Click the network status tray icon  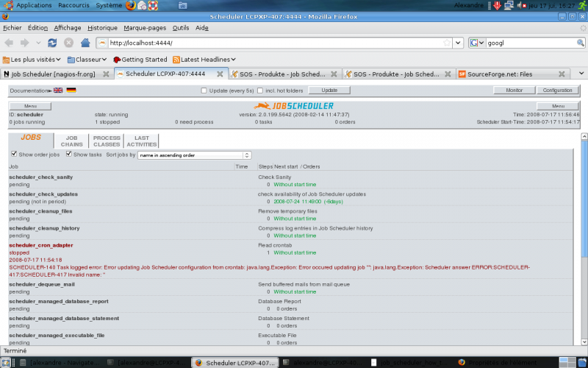coord(509,5)
